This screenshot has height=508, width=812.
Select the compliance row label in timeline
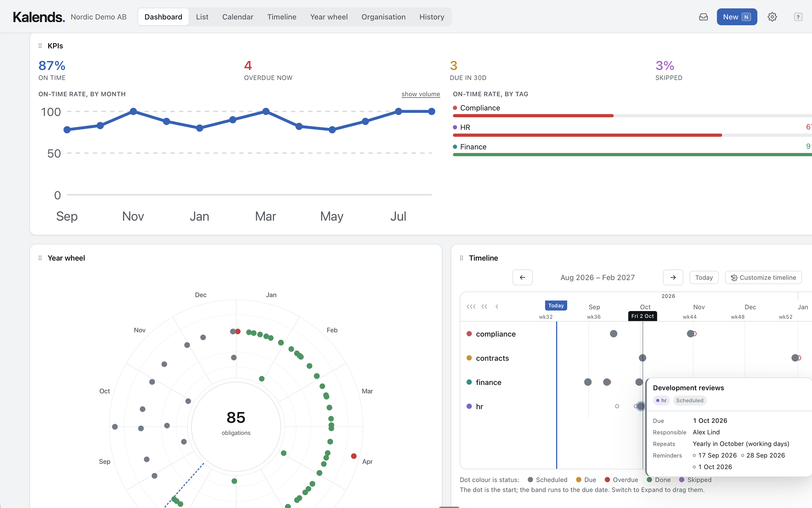(496, 334)
